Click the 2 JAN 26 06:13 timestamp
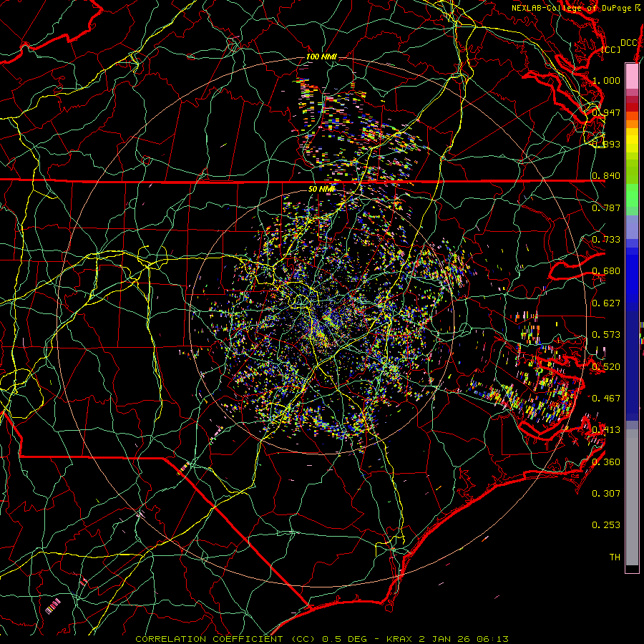Viewport: 644px width, 644px height. [x=464, y=639]
